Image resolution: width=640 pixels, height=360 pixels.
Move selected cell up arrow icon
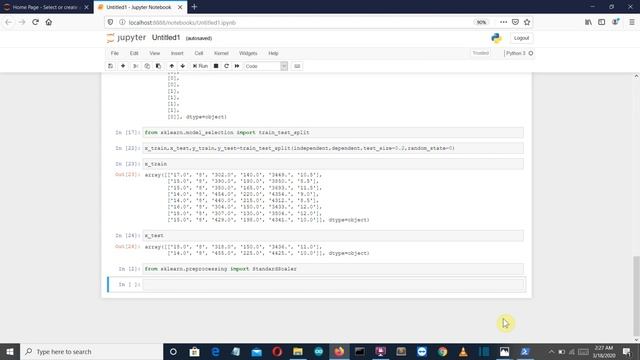coord(171,66)
